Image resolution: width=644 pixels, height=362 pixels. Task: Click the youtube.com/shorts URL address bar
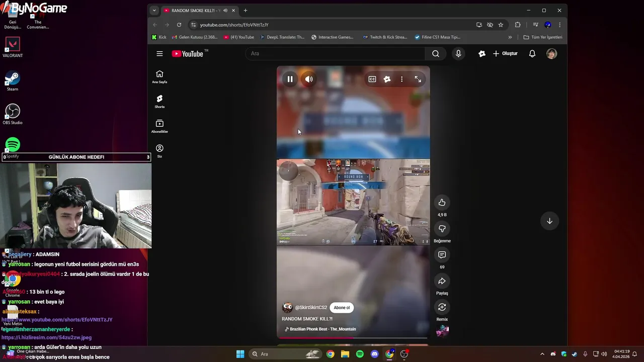(234, 25)
